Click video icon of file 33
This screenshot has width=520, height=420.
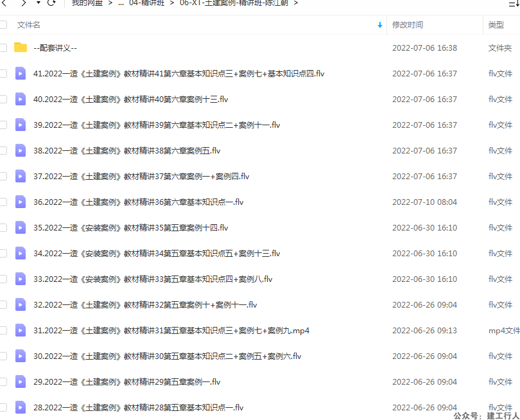21,279
